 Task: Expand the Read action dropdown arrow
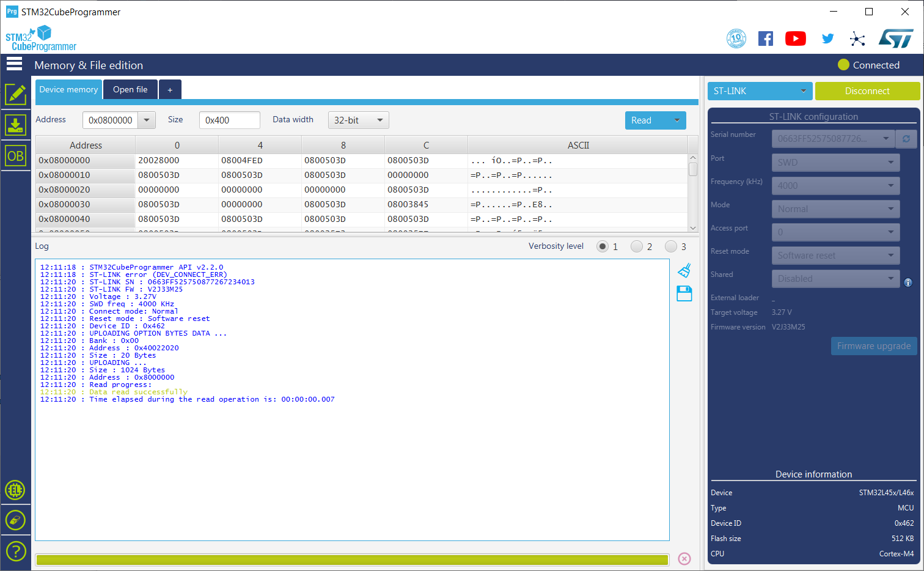pyautogui.click(x=678, y=120)
